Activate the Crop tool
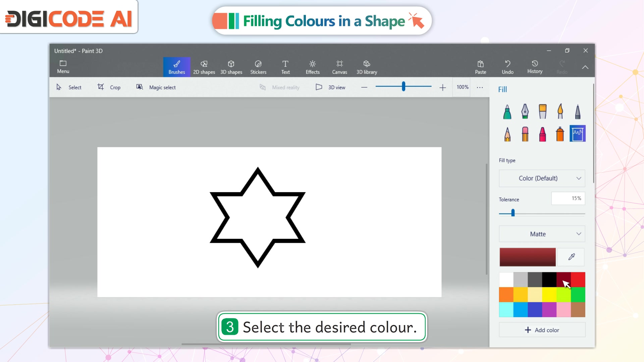 tap(109, 87)
